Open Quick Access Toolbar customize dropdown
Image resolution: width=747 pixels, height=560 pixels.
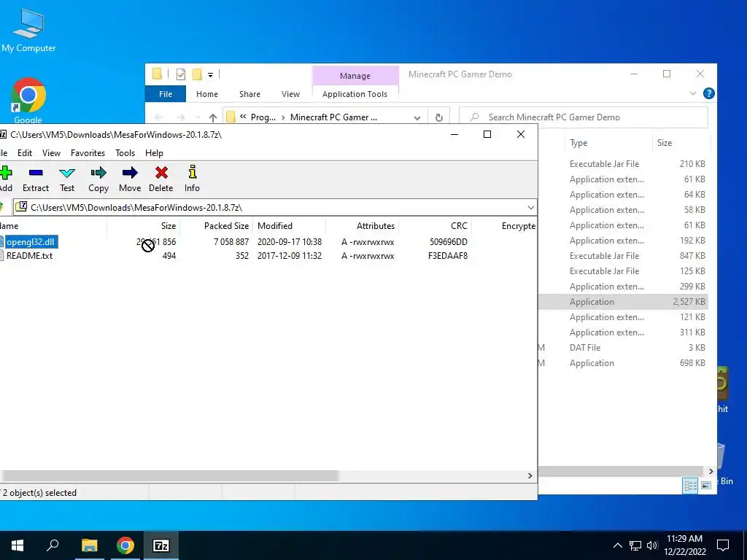210,74
